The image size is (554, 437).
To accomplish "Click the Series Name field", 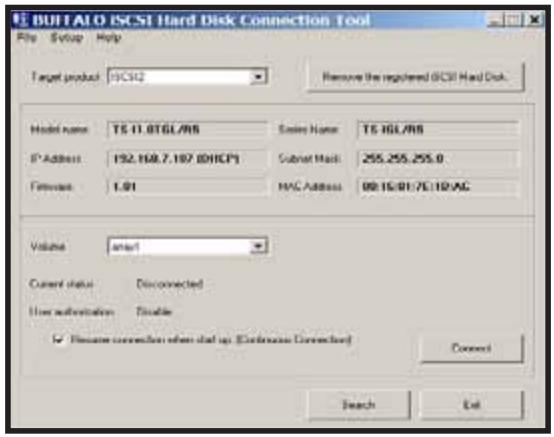I will [438, 129].
